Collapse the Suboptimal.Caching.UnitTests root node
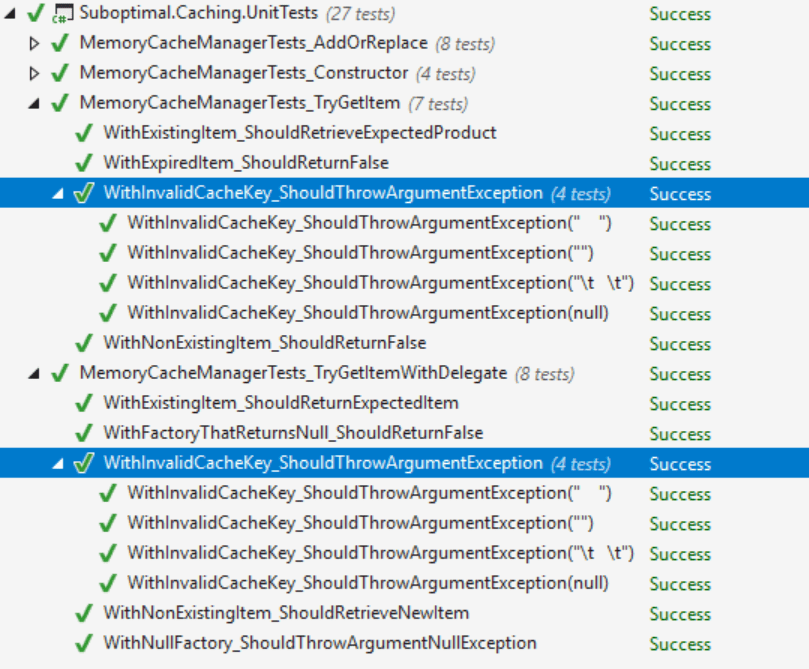The width and height of the screenshot is (809, 669). 10,14
